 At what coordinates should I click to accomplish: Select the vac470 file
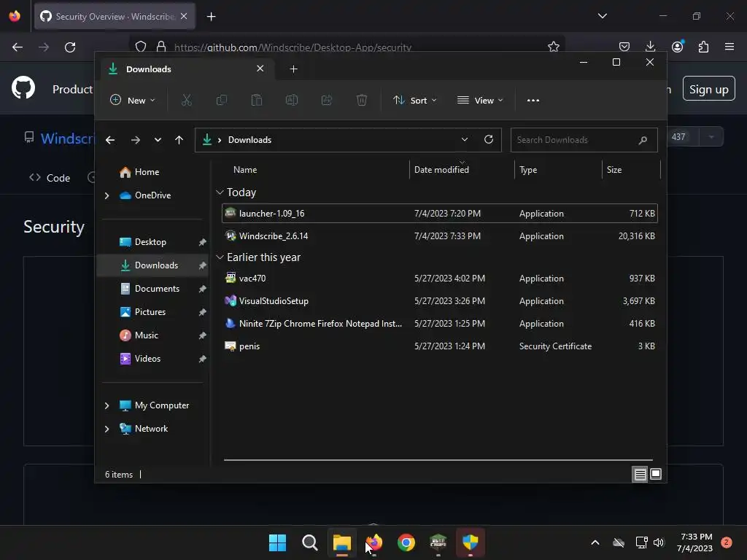(439, 279)
